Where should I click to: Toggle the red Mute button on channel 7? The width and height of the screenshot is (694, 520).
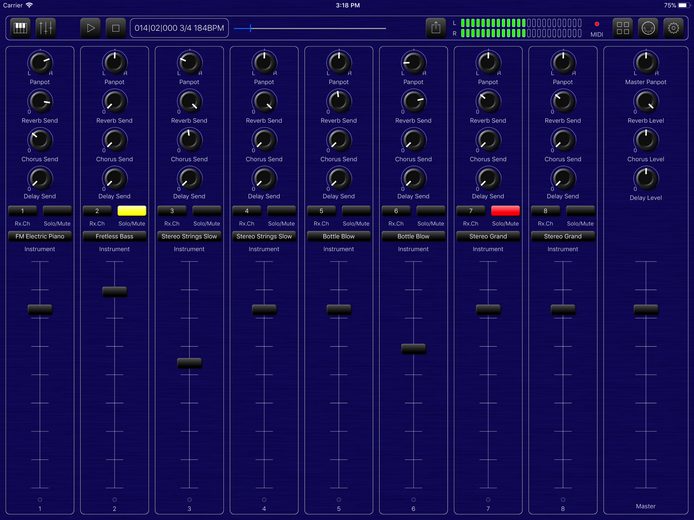505,211
